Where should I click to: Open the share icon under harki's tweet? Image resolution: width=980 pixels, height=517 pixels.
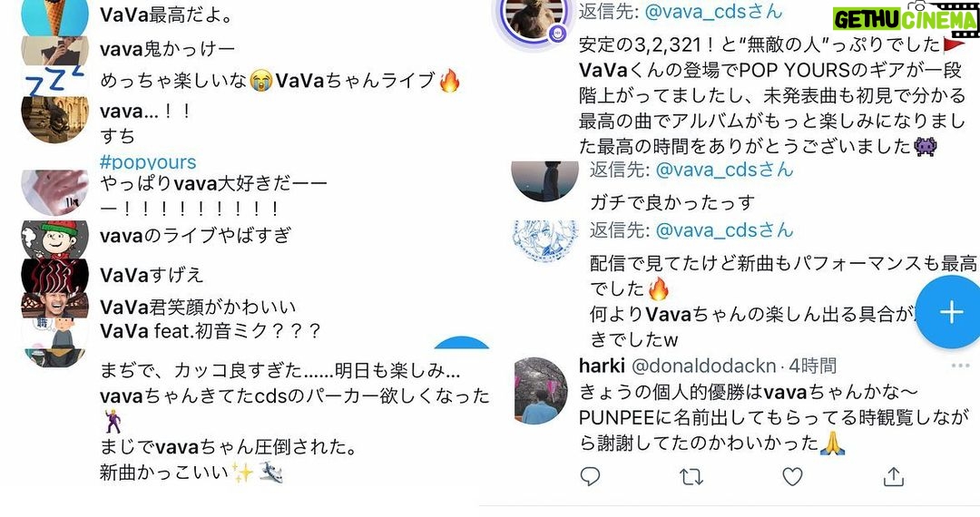pyautogui.click(x=894, y=476)
